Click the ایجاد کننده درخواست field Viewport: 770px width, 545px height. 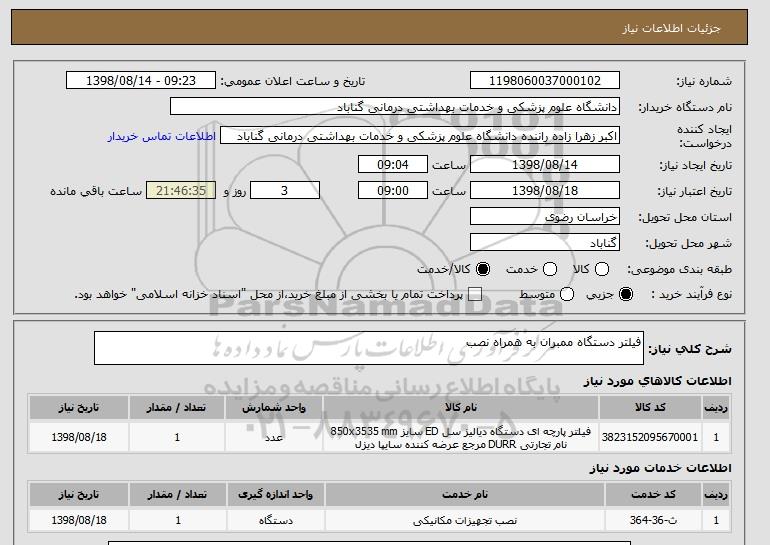pos(420,136)
